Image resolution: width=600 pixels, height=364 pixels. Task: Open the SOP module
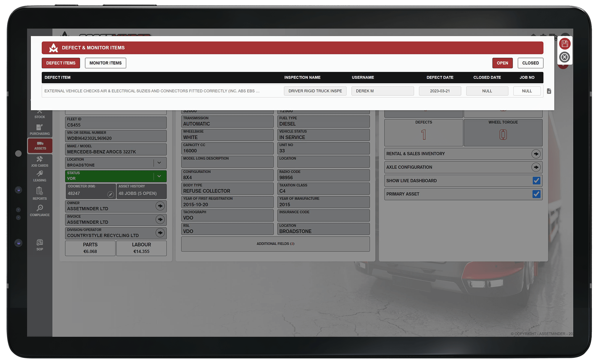pyautogui.click(x=39, y=244)
